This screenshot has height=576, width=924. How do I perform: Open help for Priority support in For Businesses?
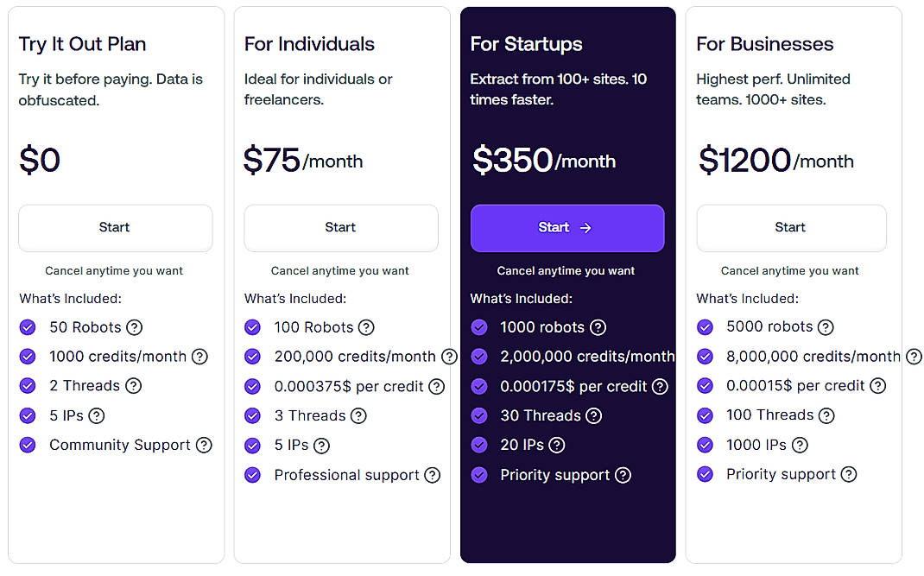point(849,474)
